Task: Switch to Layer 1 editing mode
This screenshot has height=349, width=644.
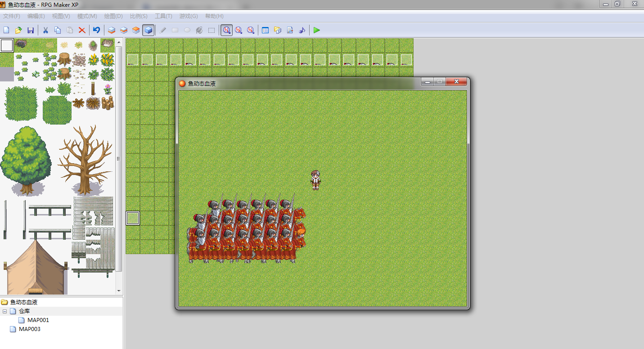Action: [112, 30]
